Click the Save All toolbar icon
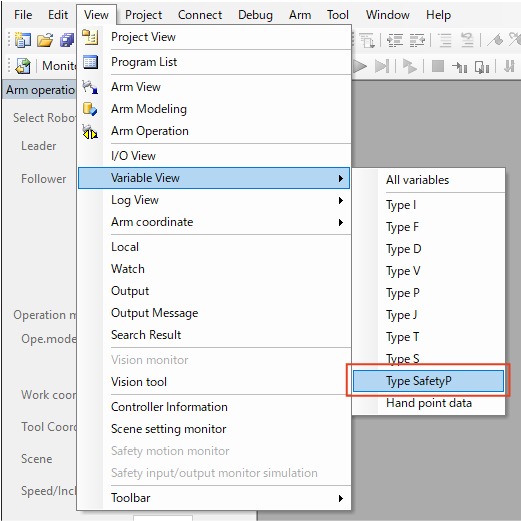Image resolution: width=521 pixels, height=521 pixels. [x=67, y=40]
